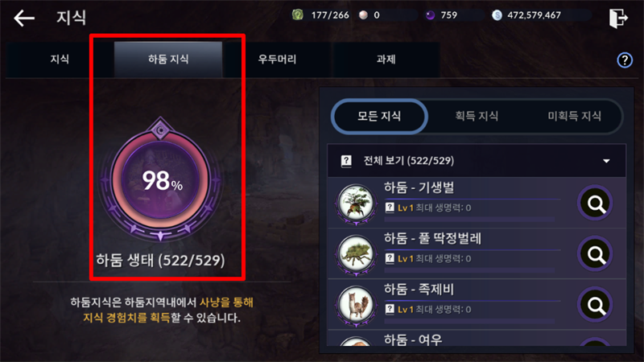Open the 과제 tab
The width and height of the screenshot is (644, 362).
386,60
